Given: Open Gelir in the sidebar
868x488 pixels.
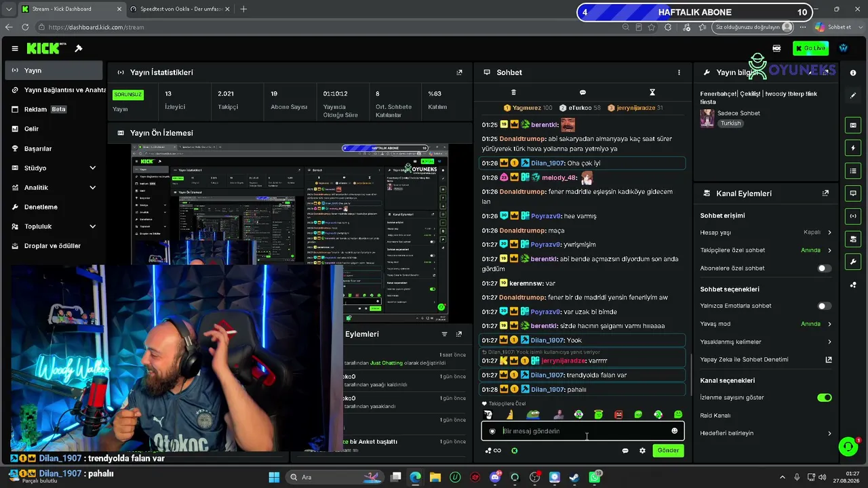Looking at the screenshot, I should 54,129.
